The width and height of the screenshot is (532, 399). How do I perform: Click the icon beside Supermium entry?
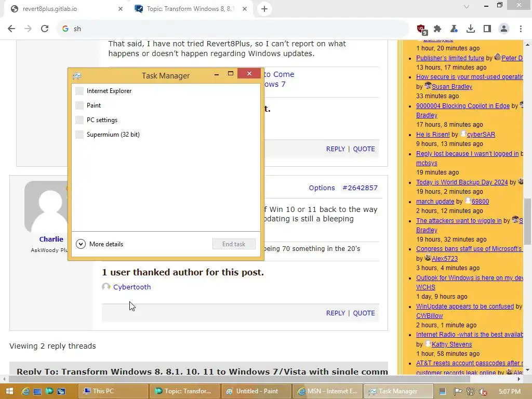[79, 135]
